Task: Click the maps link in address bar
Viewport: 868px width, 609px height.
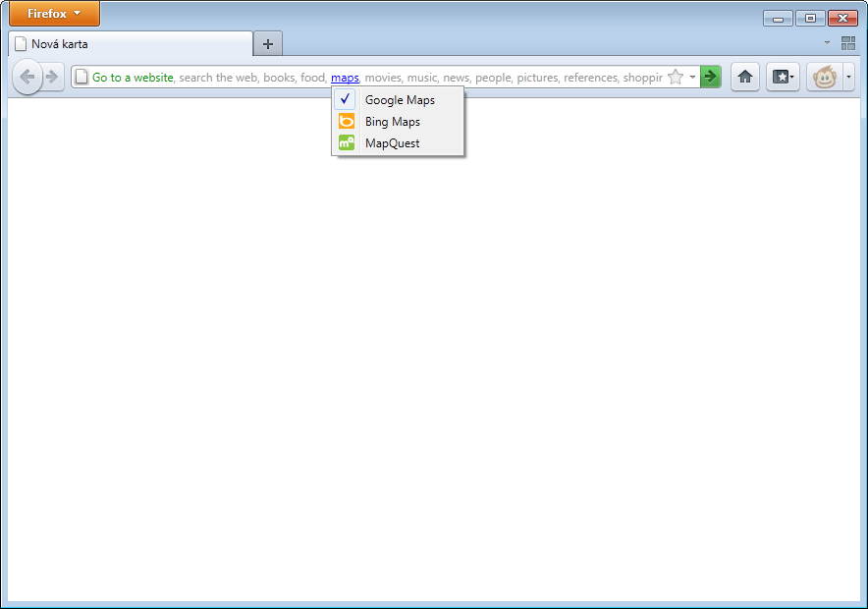Action: (x=345, y=78)
